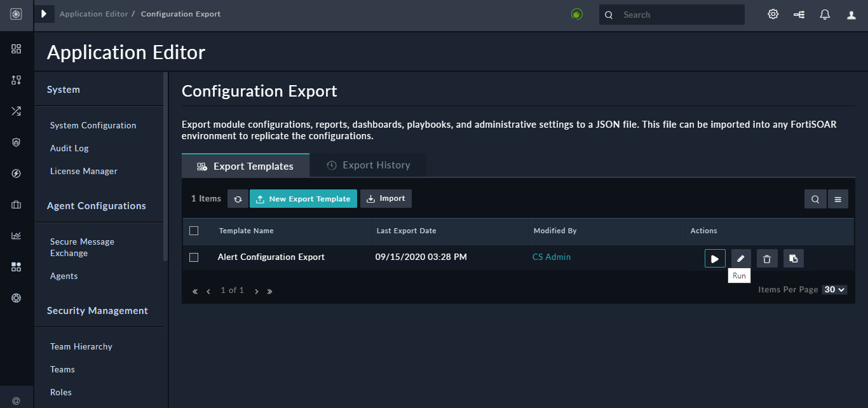Open notifications via the bell icon

825,14
